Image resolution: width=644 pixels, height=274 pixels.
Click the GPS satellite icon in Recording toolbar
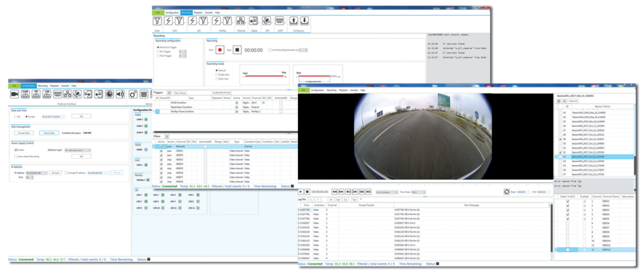click(267, 21)
